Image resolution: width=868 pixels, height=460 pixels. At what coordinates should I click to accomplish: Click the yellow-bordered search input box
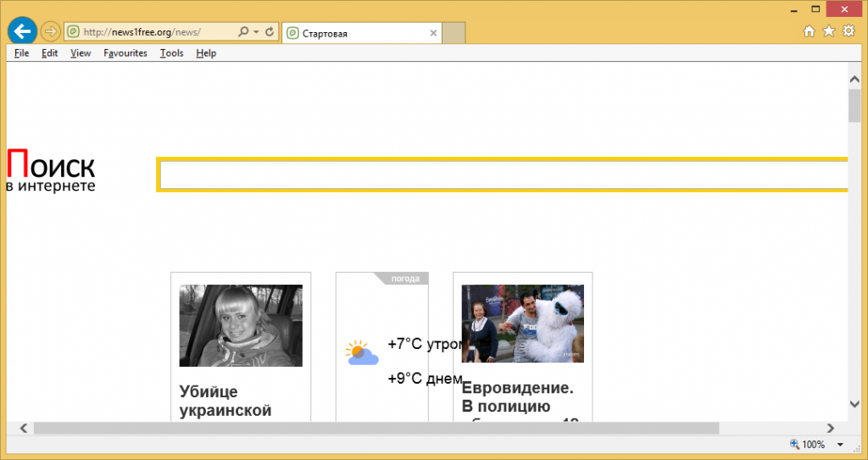pyautogui.click(x=502, y=175)
